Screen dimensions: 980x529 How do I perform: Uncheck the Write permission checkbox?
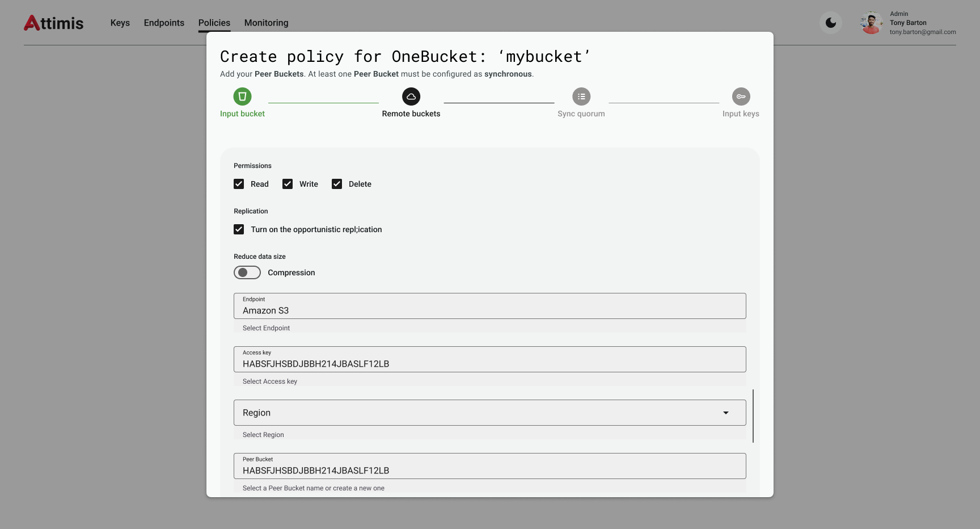pyautogui.click(x=288, y=184)
